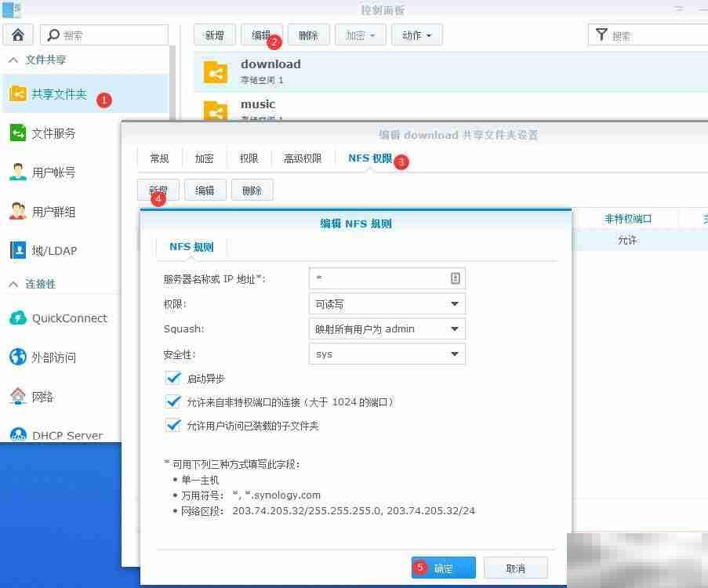This screenshot has width=708, height=588.
Task: Click the filter funnel icon
Action: (601, 34)
